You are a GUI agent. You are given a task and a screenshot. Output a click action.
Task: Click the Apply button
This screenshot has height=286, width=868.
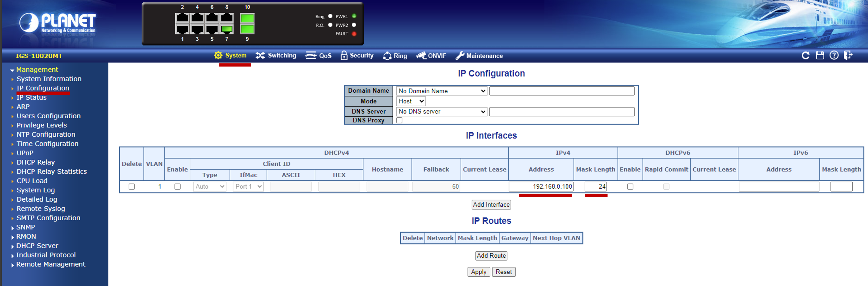[478, 272]
